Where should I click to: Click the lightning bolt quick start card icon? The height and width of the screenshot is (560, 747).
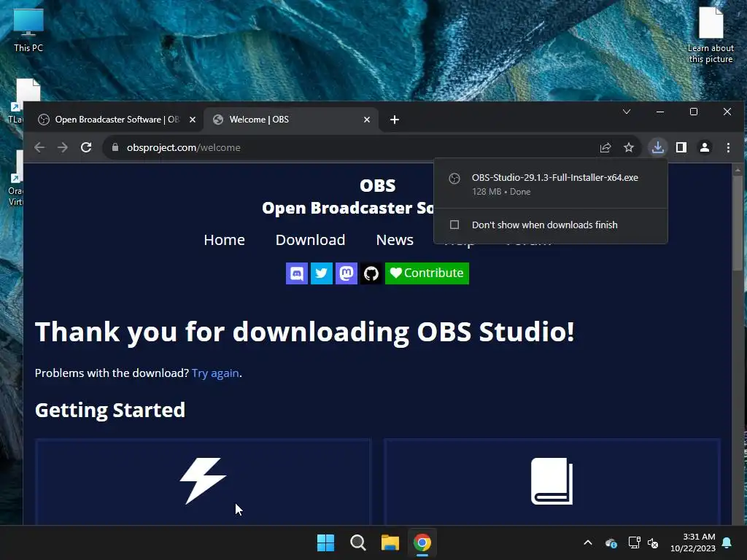pyautogui.click(x=203, y=481)
